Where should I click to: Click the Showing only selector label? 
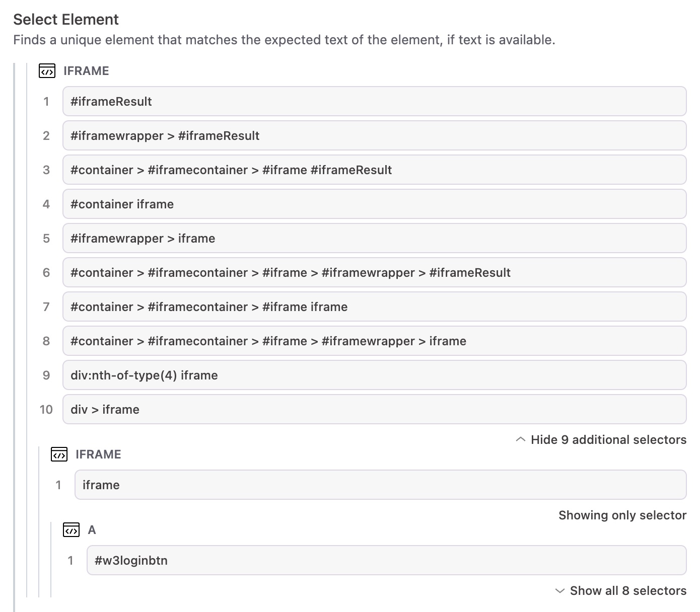tap(622, 515)
